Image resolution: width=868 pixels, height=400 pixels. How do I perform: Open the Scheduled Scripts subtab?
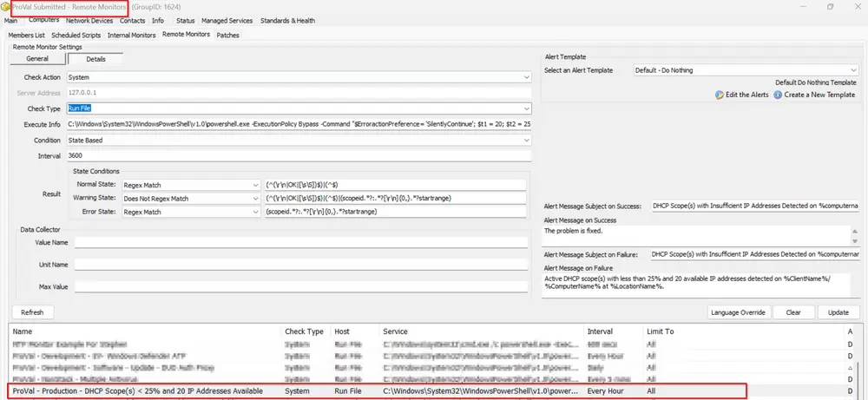point(76,35)
